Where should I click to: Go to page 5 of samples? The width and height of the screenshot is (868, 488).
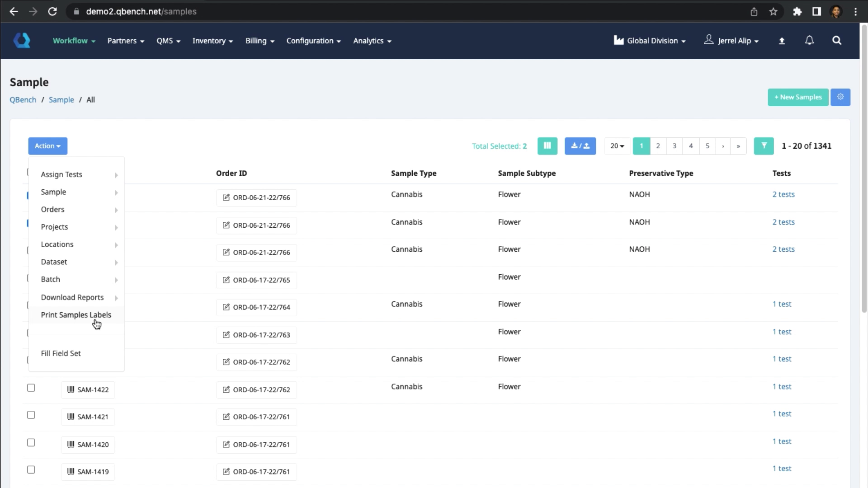click(x=708, y=146)
